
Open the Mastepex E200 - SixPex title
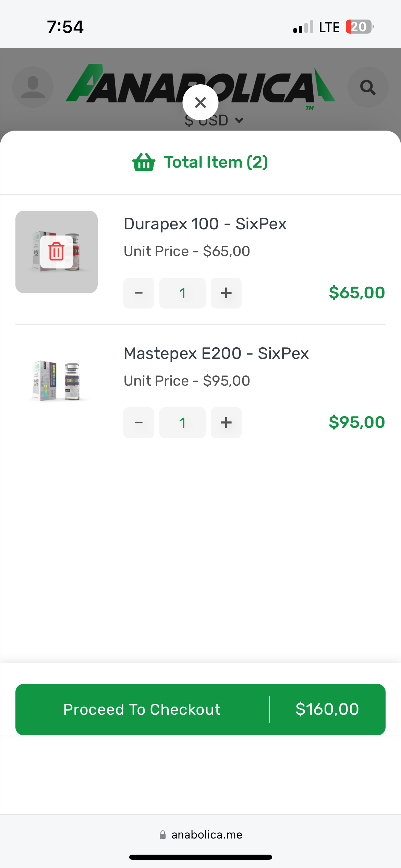coord(216,354)
